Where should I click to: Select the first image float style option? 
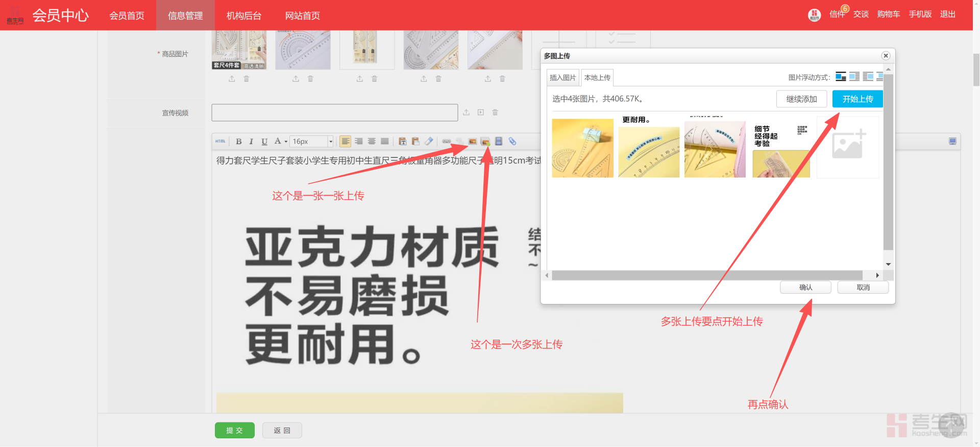(841, 77)
